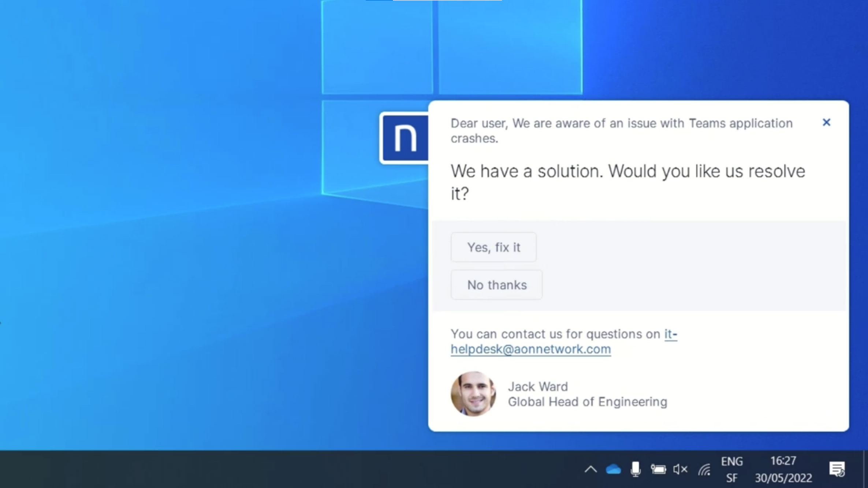Choose the 'No thanks' button

click(496, 285)
